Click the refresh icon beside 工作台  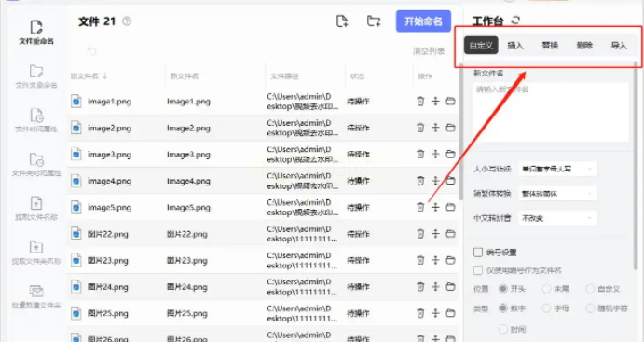tap(515, 21)
